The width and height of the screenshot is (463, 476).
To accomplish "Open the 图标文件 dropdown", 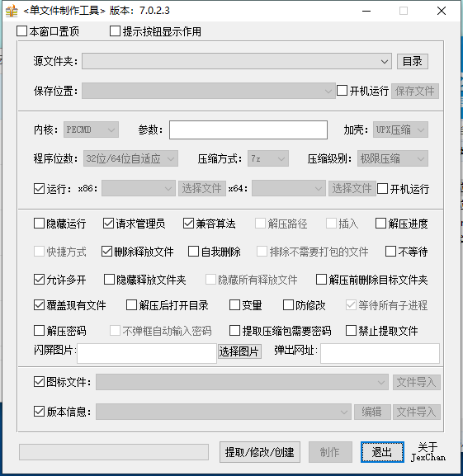I will coord(243,382).
